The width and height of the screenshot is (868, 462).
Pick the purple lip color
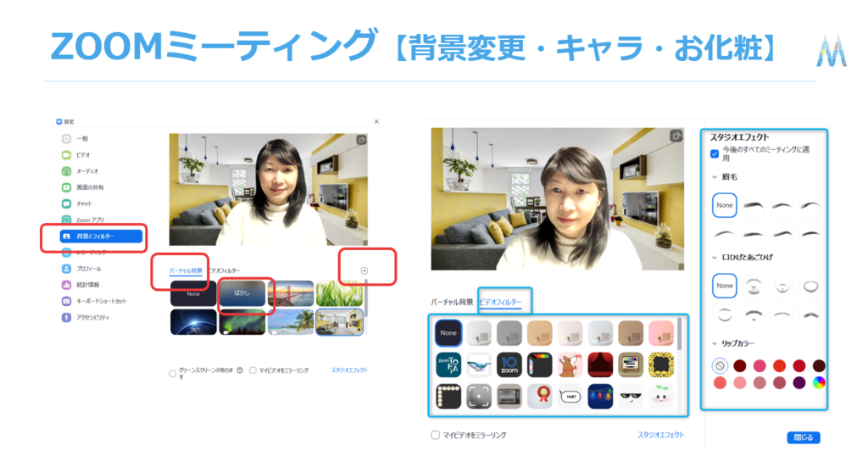[x=799, y=383]
